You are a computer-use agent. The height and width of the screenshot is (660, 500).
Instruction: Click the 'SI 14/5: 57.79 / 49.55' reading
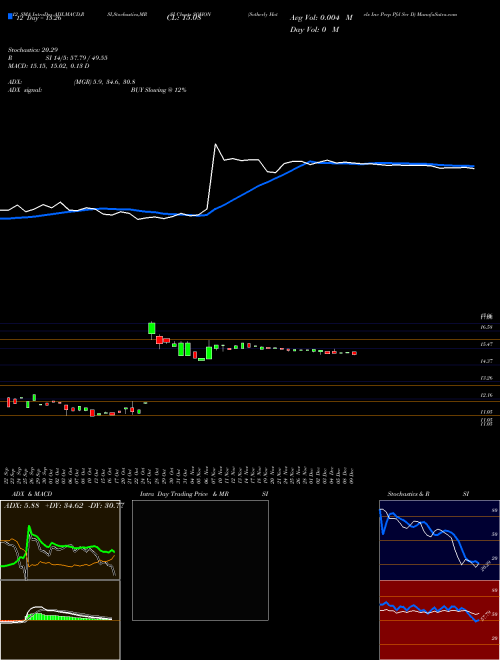click(77, 58)
